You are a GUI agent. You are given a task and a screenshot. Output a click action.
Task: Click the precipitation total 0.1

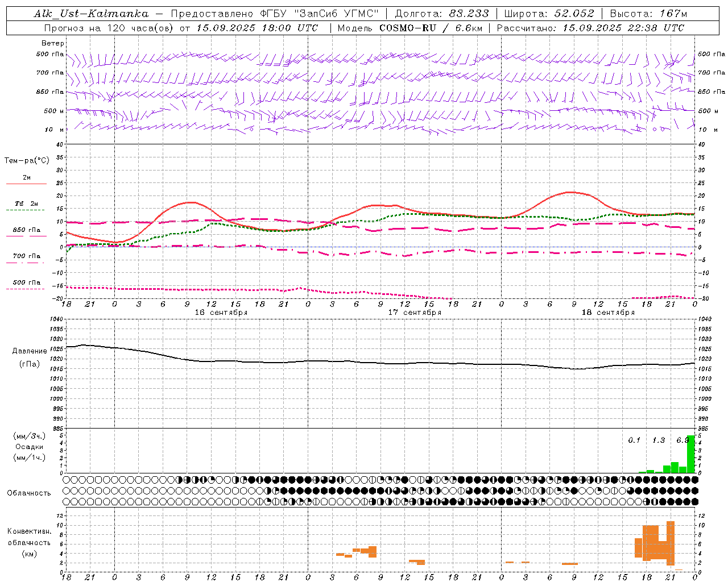tap(634, 440)
